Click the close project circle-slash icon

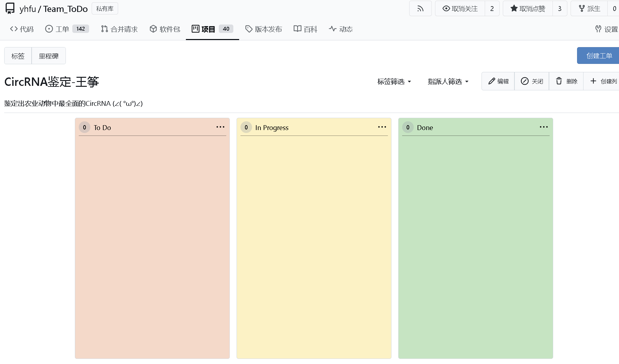pos(525,81)
